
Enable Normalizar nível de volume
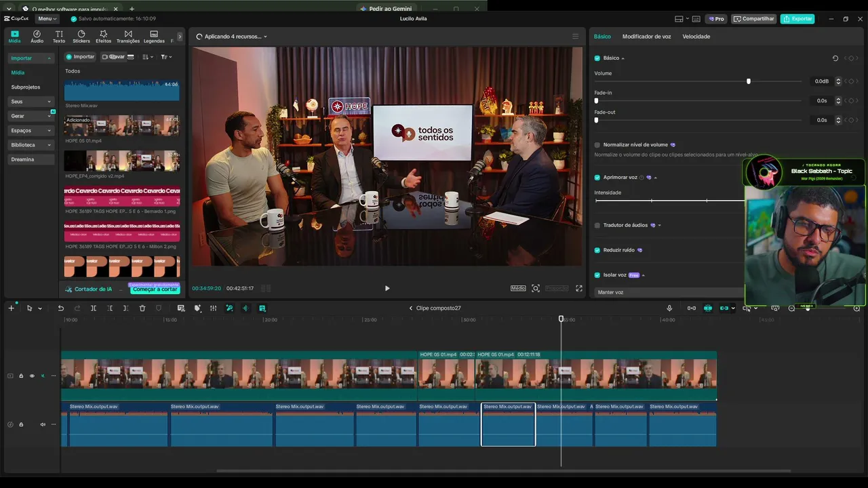click(x=597, y=145)
